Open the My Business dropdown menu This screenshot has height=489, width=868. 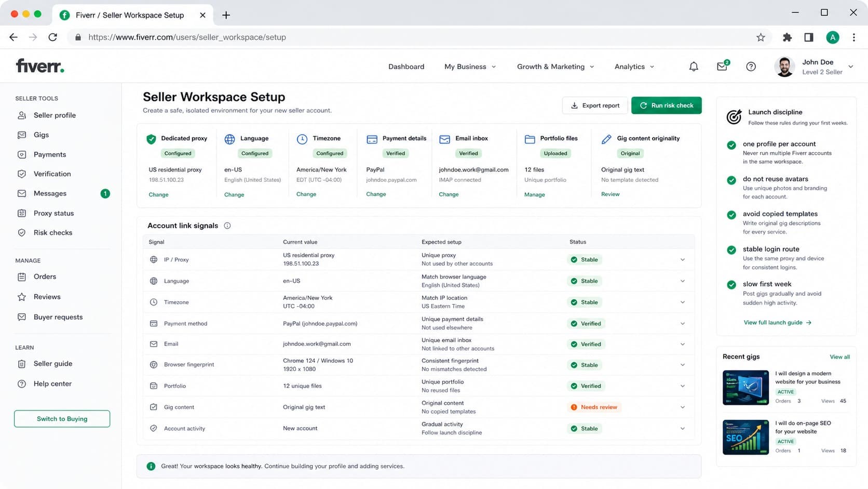[470, 67]
